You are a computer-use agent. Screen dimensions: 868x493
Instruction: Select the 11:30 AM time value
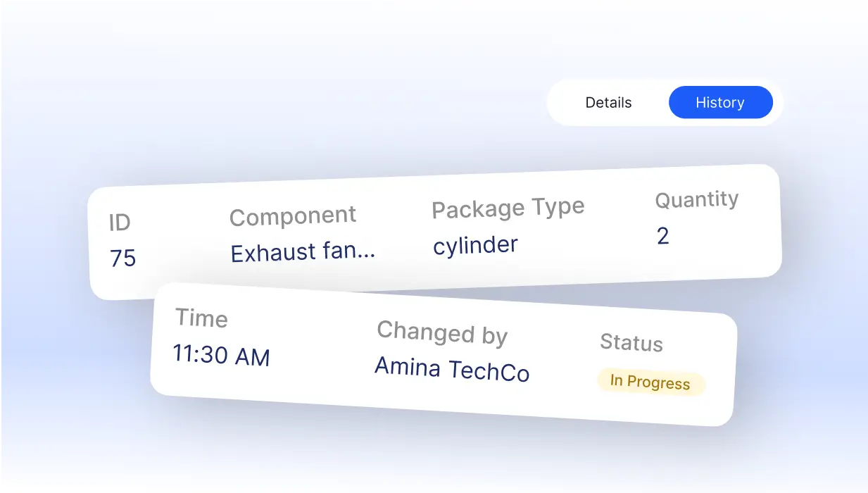221,355
